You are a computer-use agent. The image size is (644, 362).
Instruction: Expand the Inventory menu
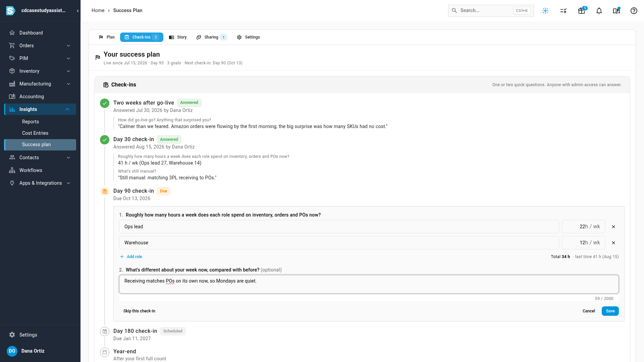68,71
